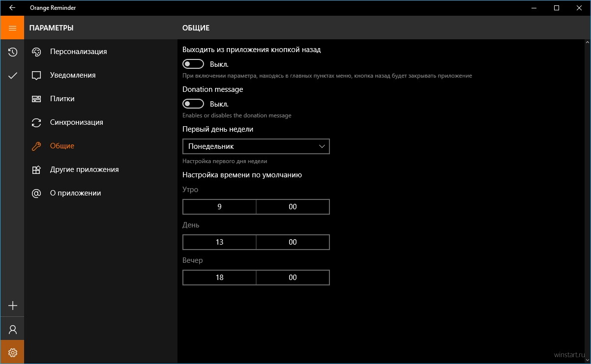Select the Общие menu item
The height and width of the screenshot is (364, 591).
101,146
